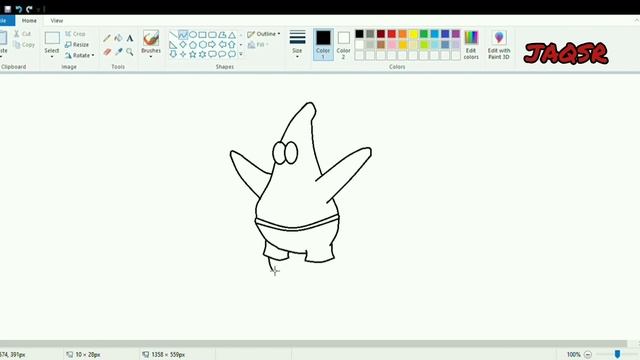Select the Diamond shape
This screenshot has width=640, height=360.
point(183,44)
